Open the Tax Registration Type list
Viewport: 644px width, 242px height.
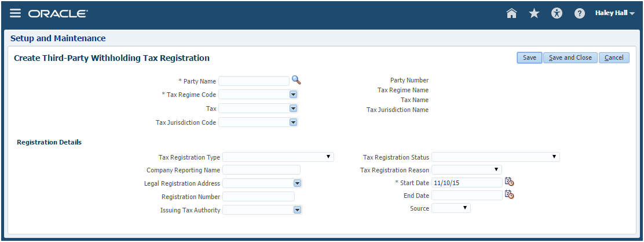point(328,157)
